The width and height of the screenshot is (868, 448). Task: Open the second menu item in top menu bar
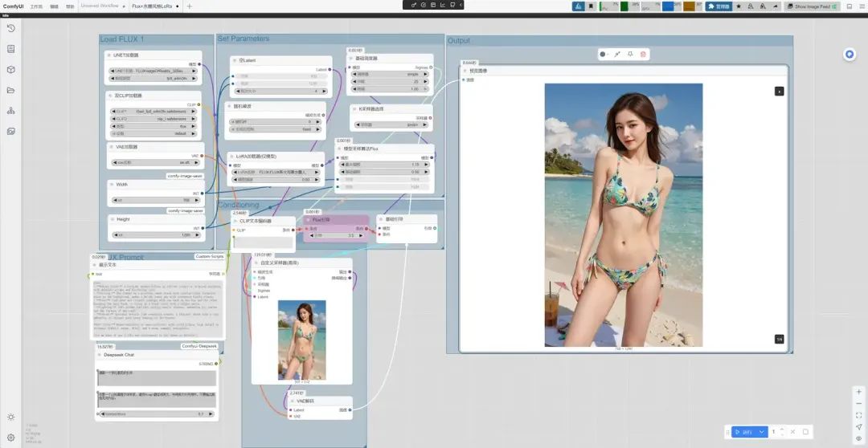pyautogui.click(x=54, y=6)
